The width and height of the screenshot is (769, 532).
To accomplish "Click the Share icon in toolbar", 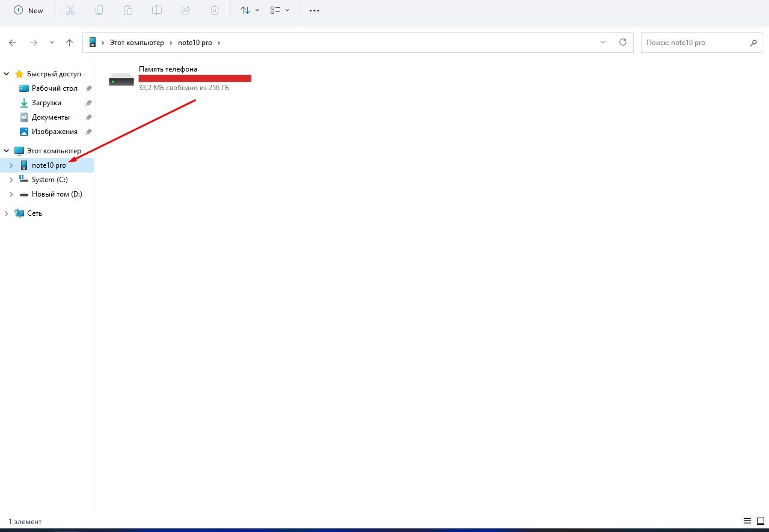I will point(186,10).
